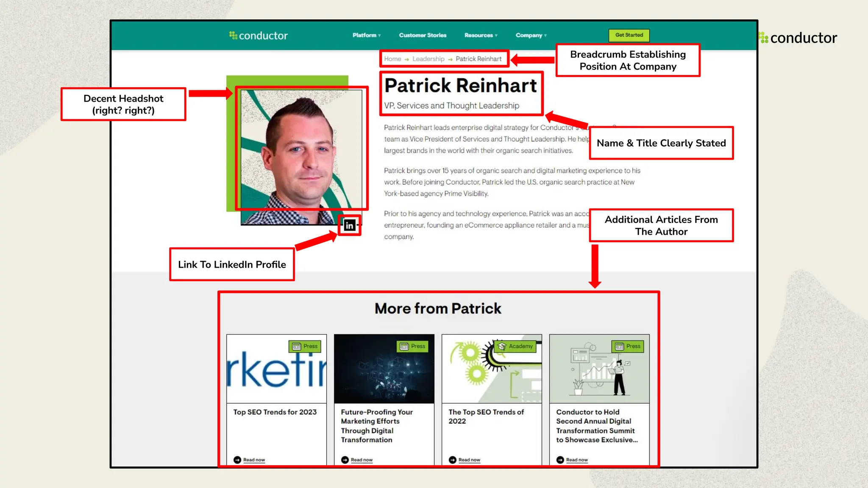Click the Conductor logo in the site header

pyautogui.click(x=259, y=36)
